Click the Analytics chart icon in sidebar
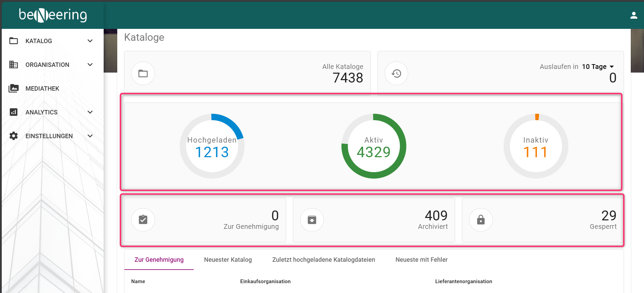This screenshot has height=293, width=644. pyautogui.click(x=14, y=112)
